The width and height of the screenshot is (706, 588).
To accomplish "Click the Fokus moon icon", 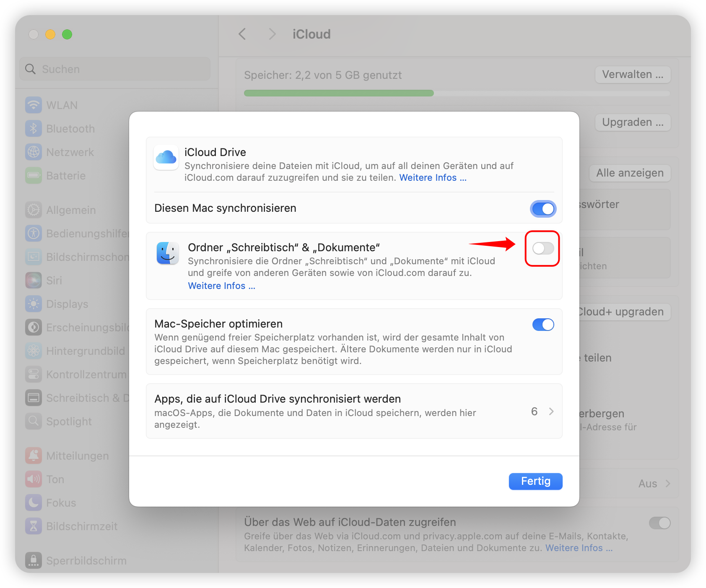I will pos(34,502).
